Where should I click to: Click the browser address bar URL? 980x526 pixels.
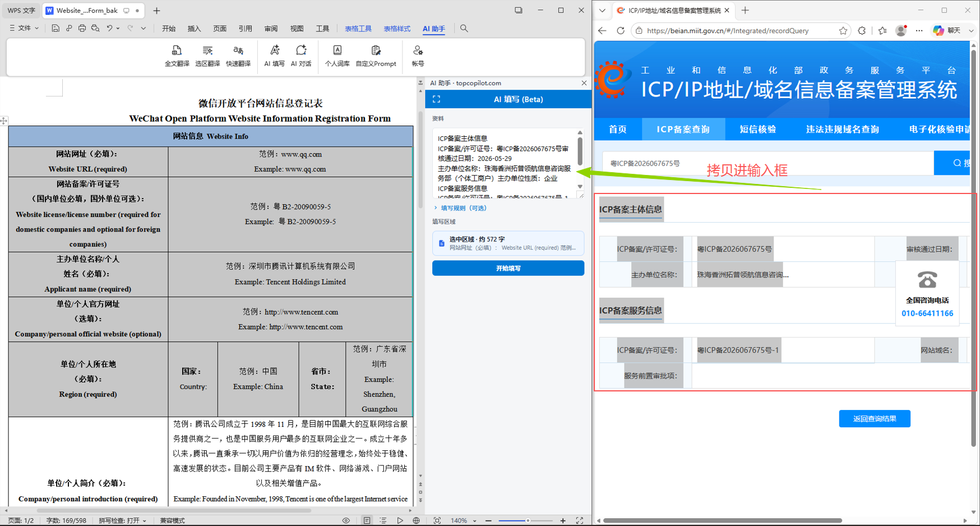[727, 31]
